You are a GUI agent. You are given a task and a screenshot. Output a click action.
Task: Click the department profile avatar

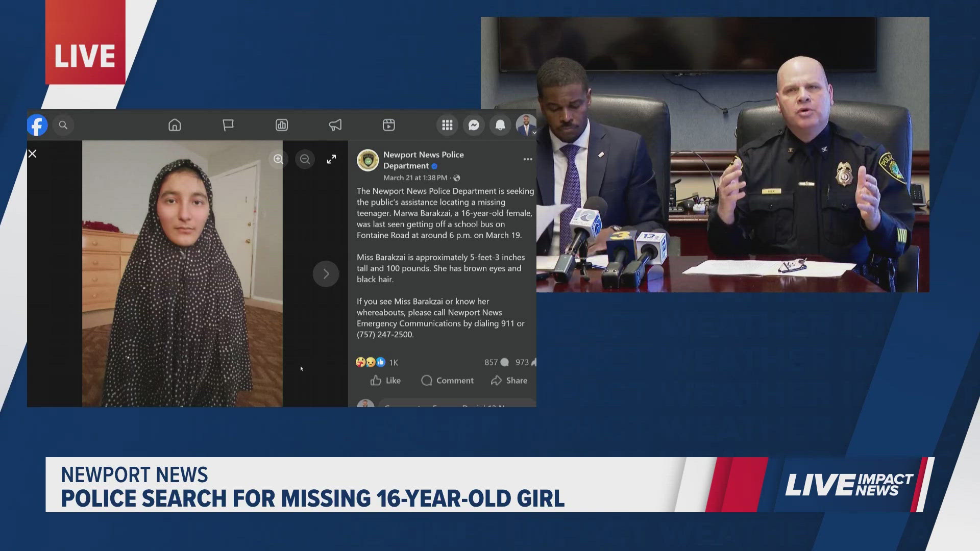[367, 160]
